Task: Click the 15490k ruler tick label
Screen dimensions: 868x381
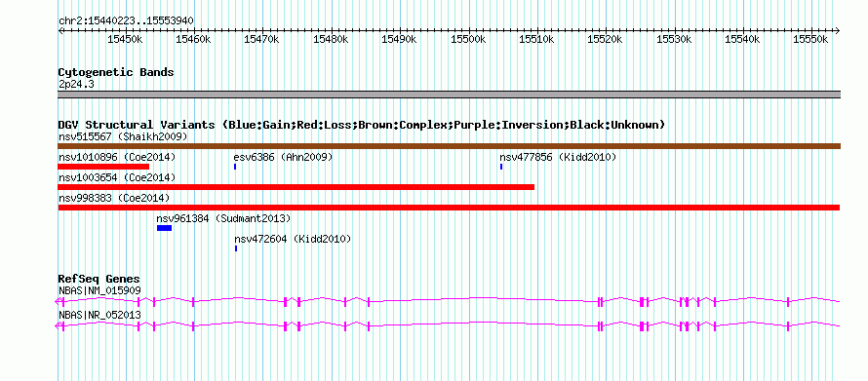Action: point(400,39)
